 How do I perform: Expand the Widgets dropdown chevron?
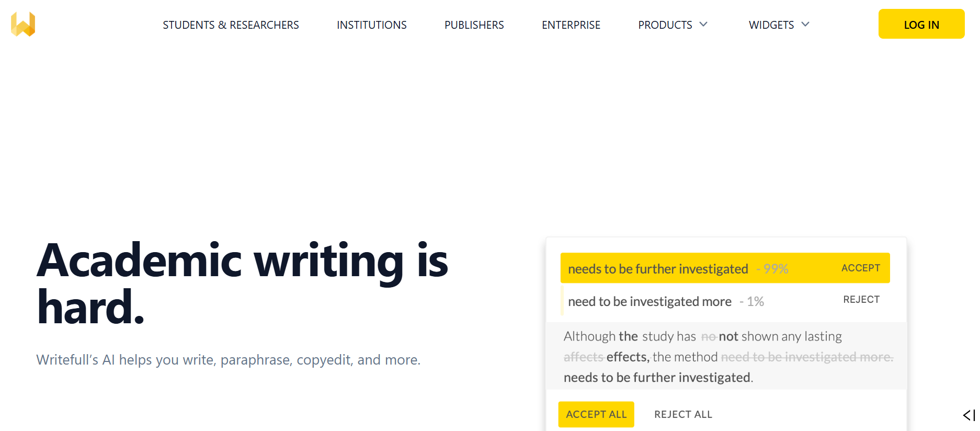coord(805,25)
